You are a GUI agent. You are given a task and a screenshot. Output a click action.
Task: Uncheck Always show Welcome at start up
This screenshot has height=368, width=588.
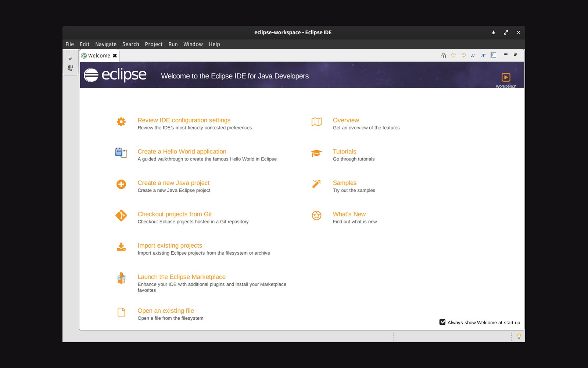coord(442,322)
